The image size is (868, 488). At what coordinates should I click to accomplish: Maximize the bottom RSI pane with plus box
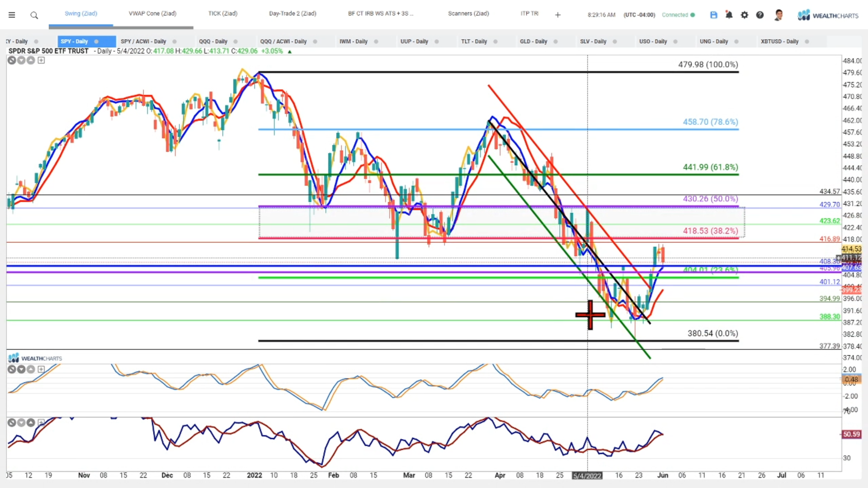[x=41, y=422]
